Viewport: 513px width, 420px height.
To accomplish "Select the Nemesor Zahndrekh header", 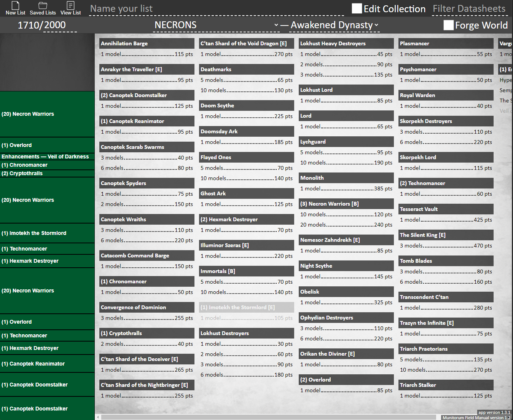I will click(346, 240).
